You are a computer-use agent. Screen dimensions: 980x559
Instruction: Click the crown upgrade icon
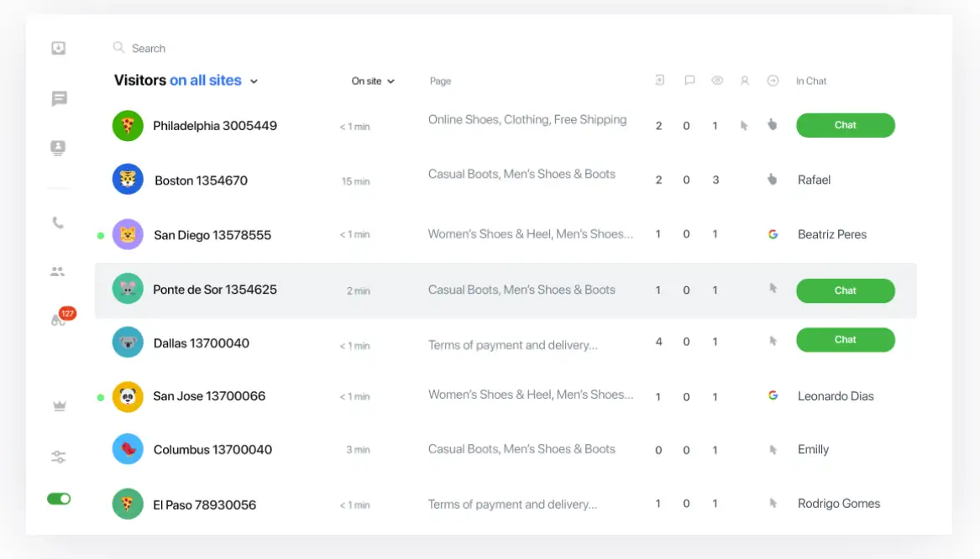[x=59, y=406]
